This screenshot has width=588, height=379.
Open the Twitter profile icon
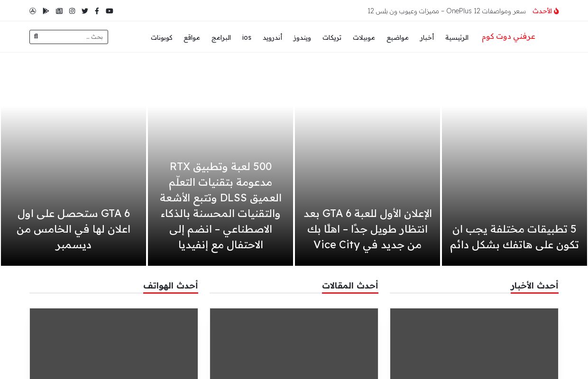[x=85, y=11]
